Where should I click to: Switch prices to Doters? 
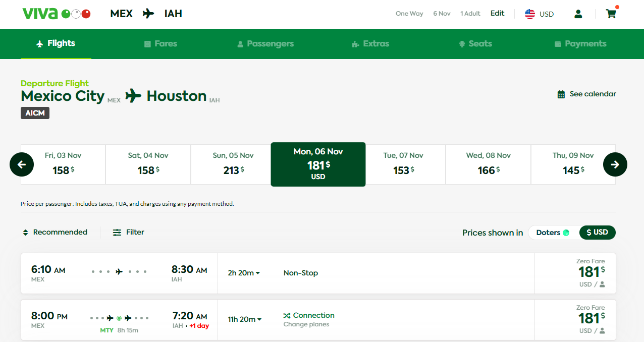click(x=553, y=233)
